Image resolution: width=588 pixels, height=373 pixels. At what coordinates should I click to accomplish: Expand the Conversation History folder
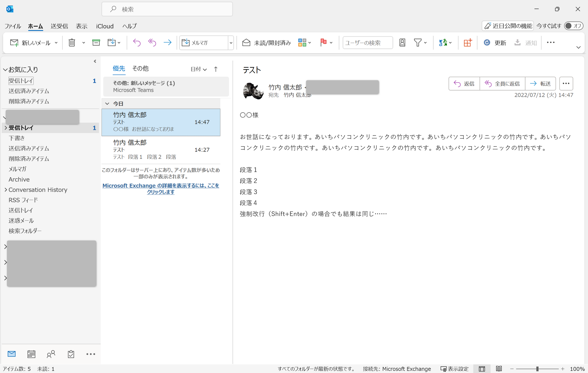pos(6,190)
